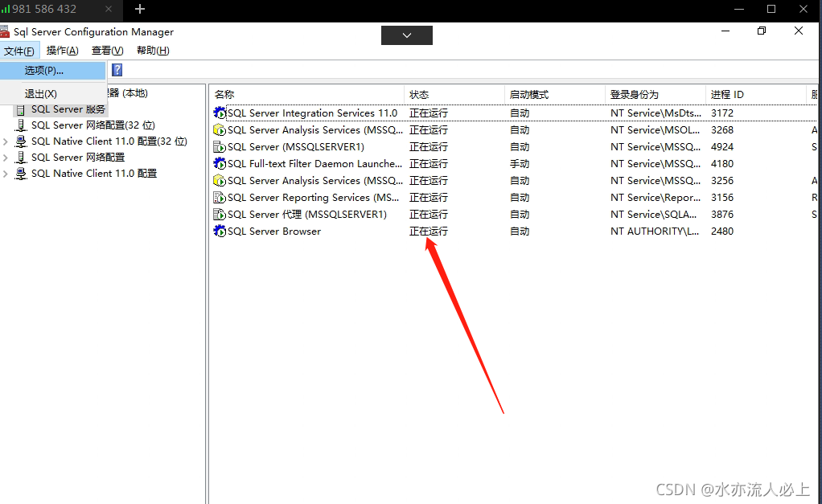
Task: Select the SQL Server Browser service name
Action: pos(274,231)
